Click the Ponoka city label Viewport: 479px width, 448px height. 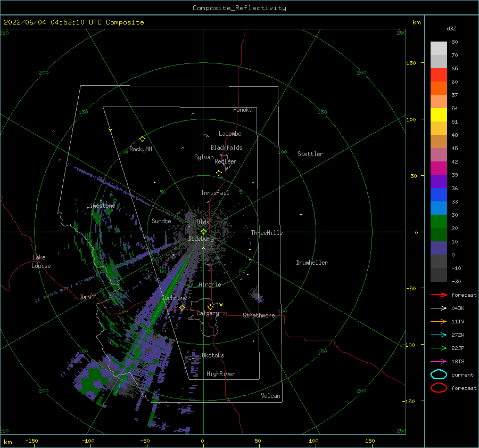click(x=243, y=110)
